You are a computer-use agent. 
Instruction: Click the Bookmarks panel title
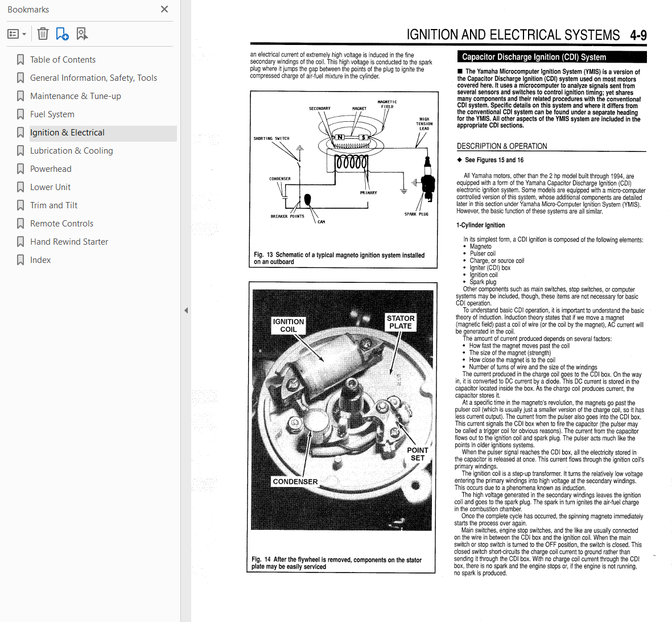tap(28, 10)
